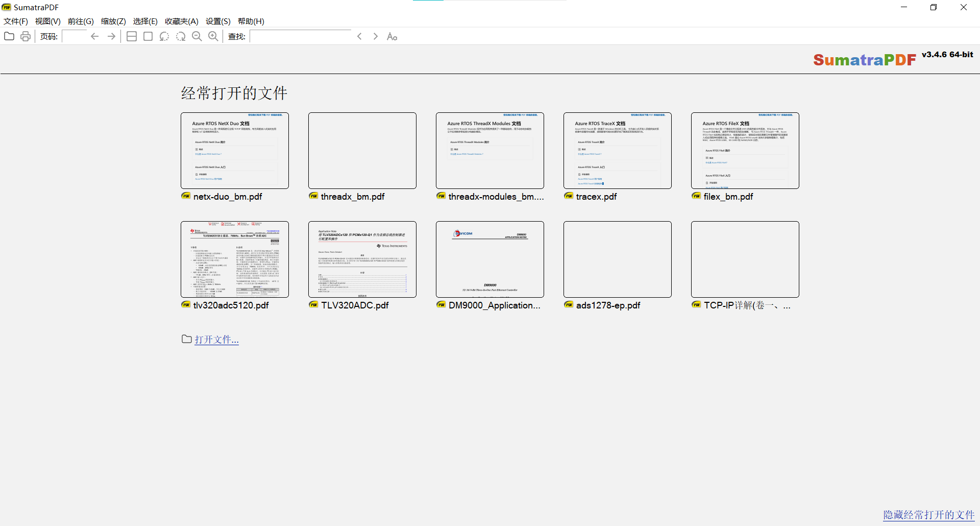Click PDF icon beside netx-duo_bm.pdf

(x=186, y=196)
